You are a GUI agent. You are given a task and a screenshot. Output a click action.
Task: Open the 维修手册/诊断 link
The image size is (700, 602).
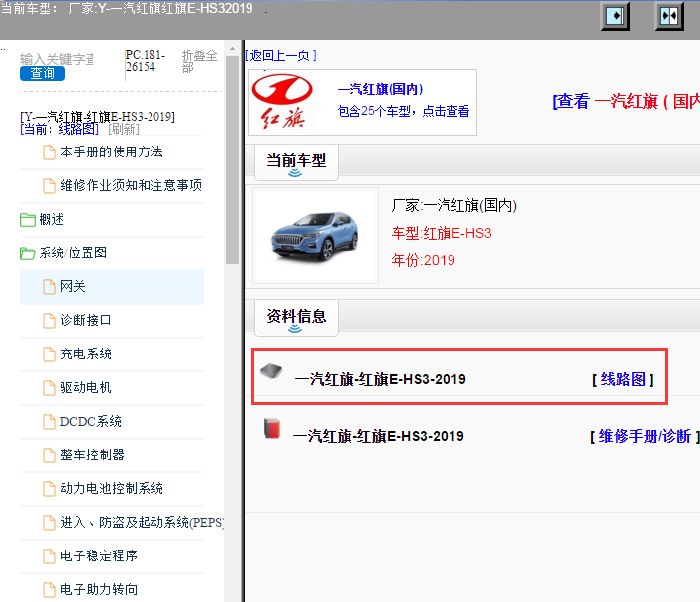(645, 436)
